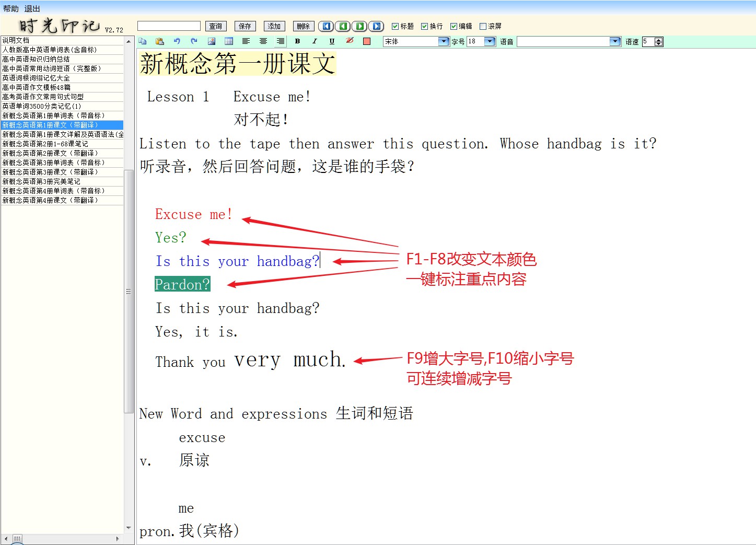Toggle italic formatting
Image resolution: width=756 pixels, height=545 pixels.
click(x=315, y=41)
